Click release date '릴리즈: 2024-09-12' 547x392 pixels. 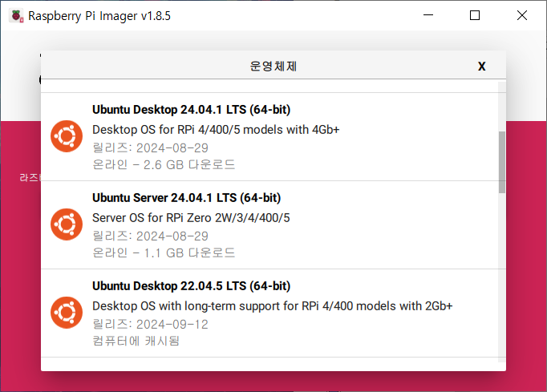tap(150, 325)
